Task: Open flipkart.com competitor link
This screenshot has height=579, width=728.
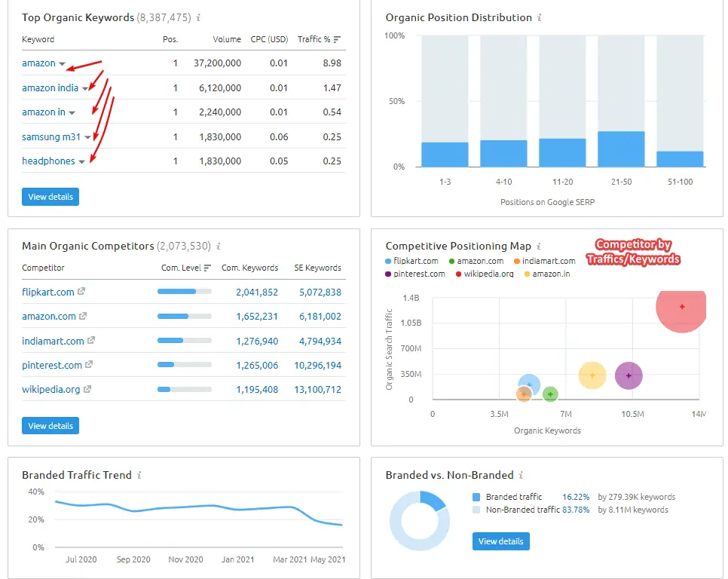Action: click(47, 292)
